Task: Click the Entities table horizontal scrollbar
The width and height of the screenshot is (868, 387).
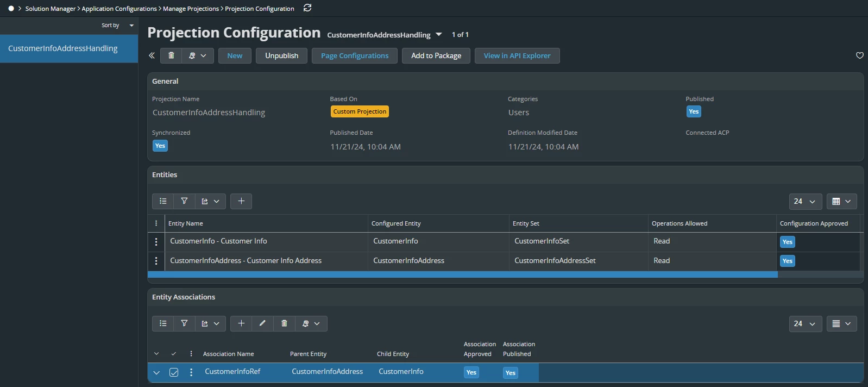Action: coord(462,274)
